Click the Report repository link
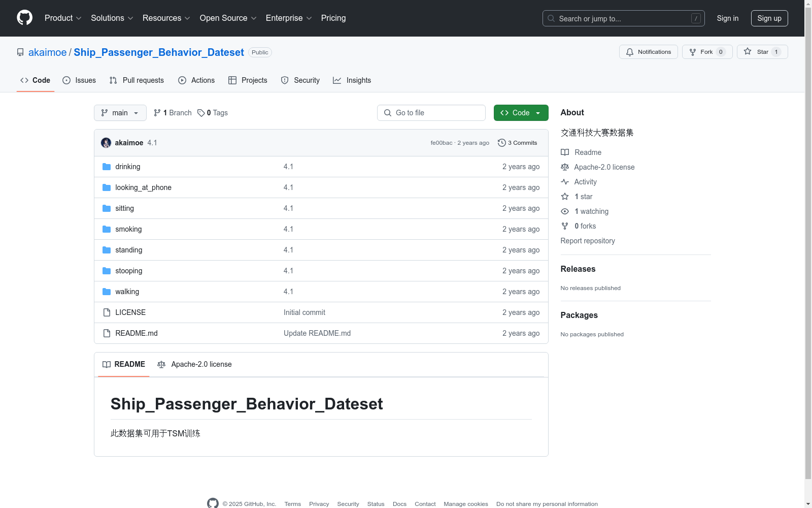This screenshot has height=508, width=812. tap(588, 241)
